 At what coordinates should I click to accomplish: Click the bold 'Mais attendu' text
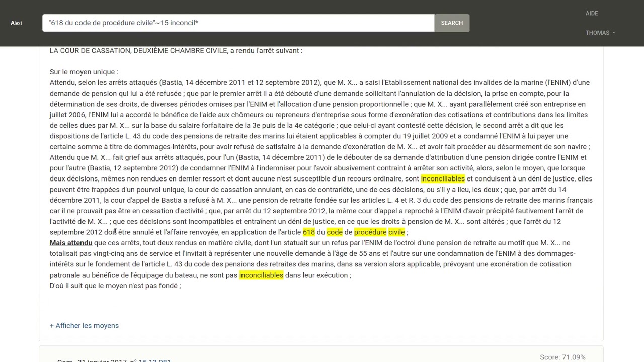click(x=71, y=243)
